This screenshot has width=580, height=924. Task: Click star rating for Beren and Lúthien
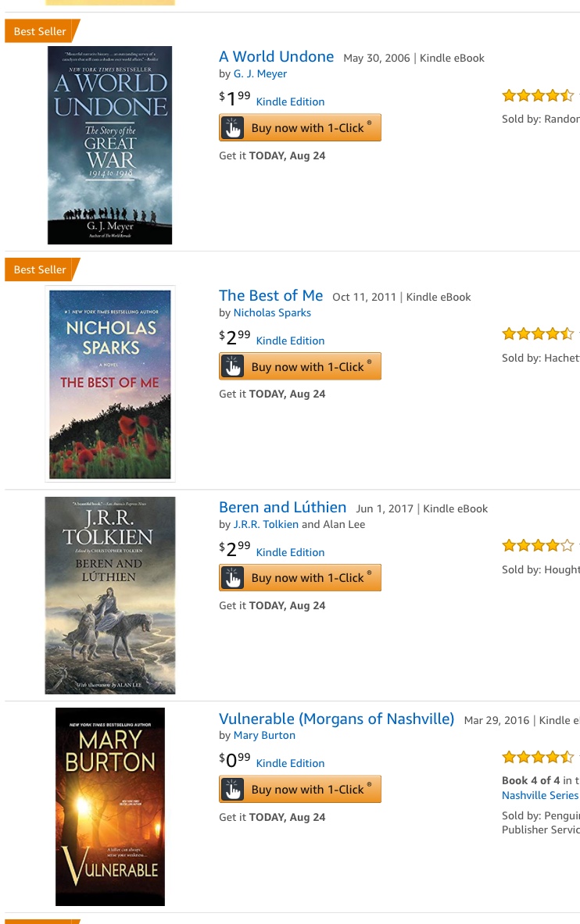(538, 546)
